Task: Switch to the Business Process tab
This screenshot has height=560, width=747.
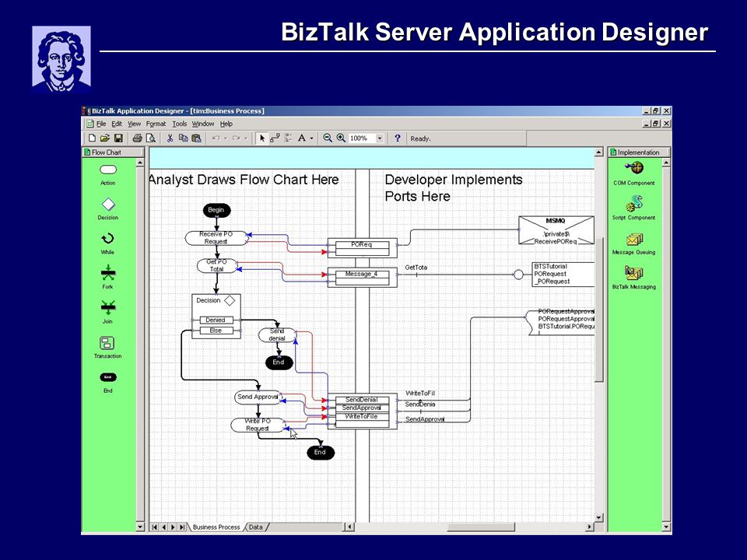Action: click(x=216, y=527)
